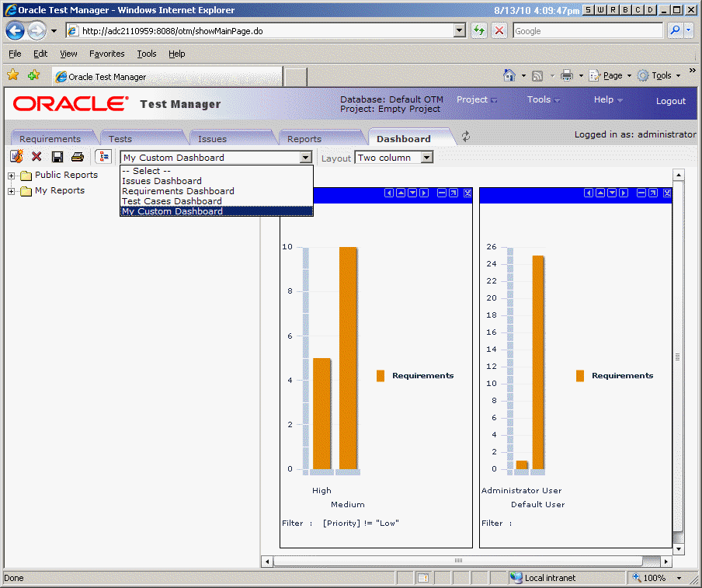Open the Oracle Tools menu dropdown
Image resolution: width=702 pixels, height=588 pixels.
click(543, 100)
